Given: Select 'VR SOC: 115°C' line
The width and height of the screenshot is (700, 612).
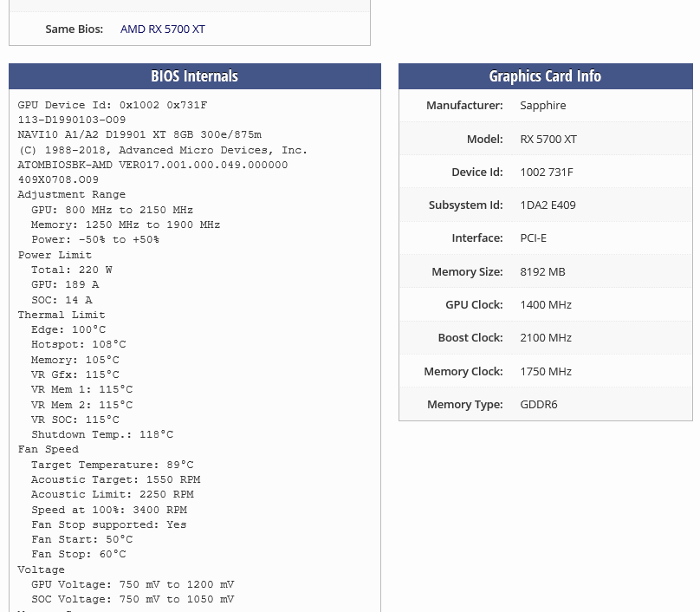Looking at the screenshot, I should (x=75, y=420).
